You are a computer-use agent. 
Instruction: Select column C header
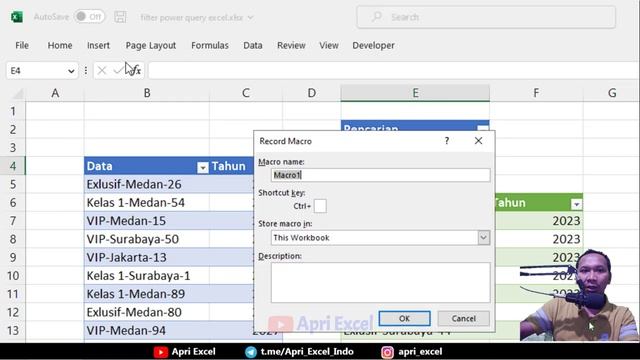tap(246, 93)
